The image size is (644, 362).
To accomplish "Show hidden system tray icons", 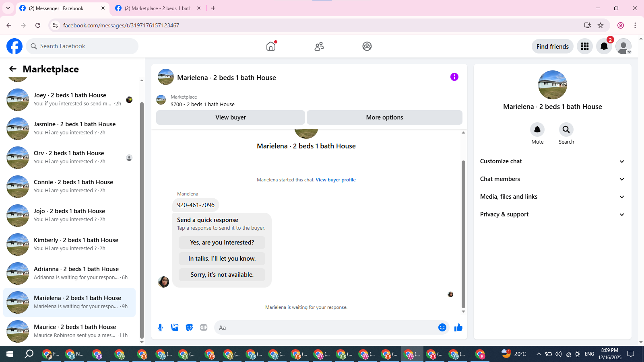I will click(x=539, y=354).
